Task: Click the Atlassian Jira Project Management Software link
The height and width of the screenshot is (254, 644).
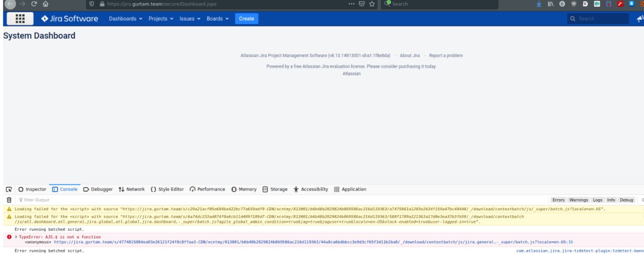Action: [283, 55]
